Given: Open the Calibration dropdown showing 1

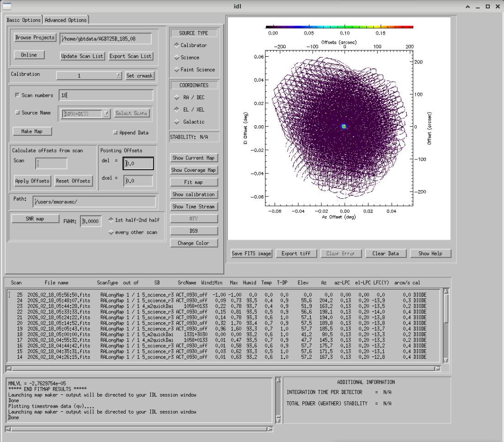Looking at the screenshot, I should coord(89,75).
